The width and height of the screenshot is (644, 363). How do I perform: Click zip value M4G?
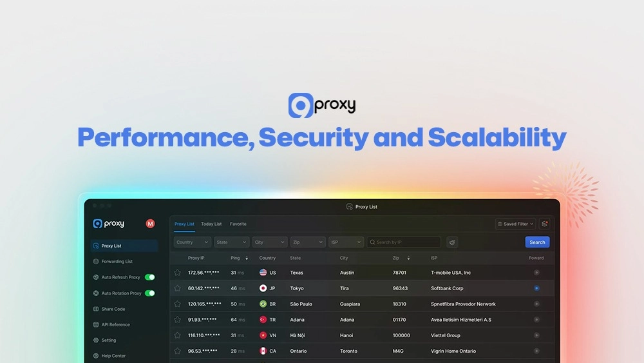398,351
